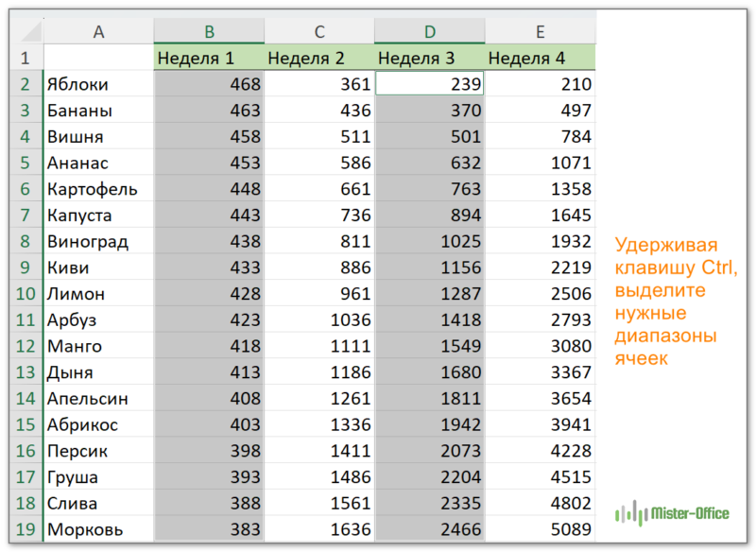Select row 8 header
This screenshot has width=756, height=552.
point(26,241)
